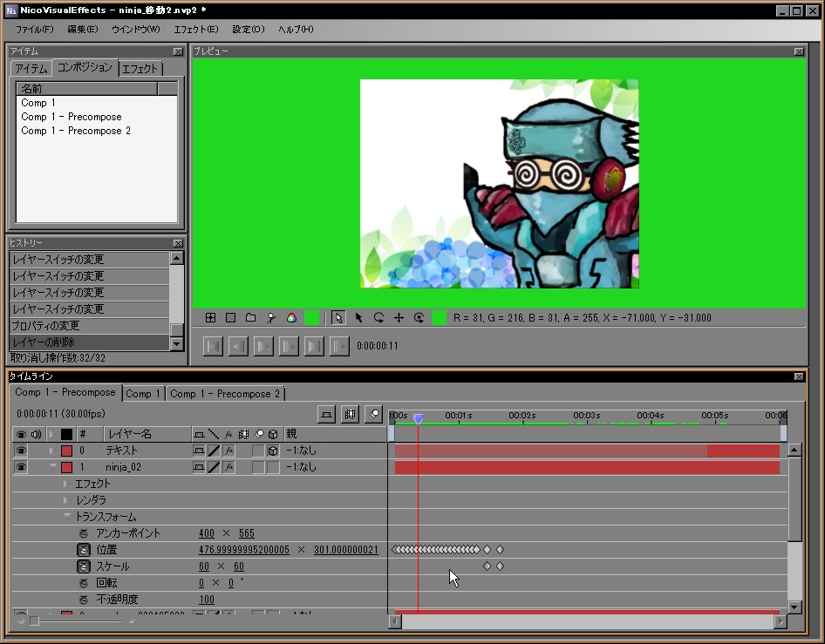This screenshot has width=825, height=644.
Task: Toggle shy switch on テキスト layer
Action: click(199, 451)
